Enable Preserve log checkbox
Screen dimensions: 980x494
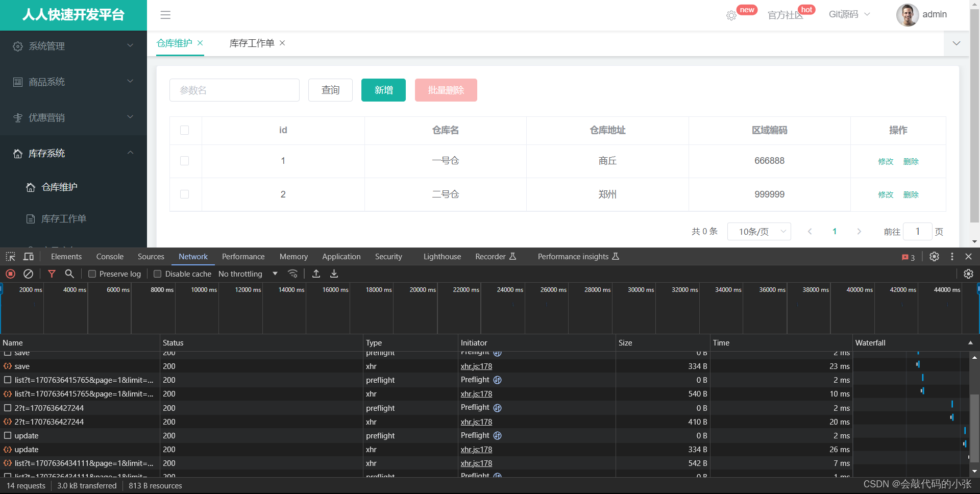(x=92, y=274)
